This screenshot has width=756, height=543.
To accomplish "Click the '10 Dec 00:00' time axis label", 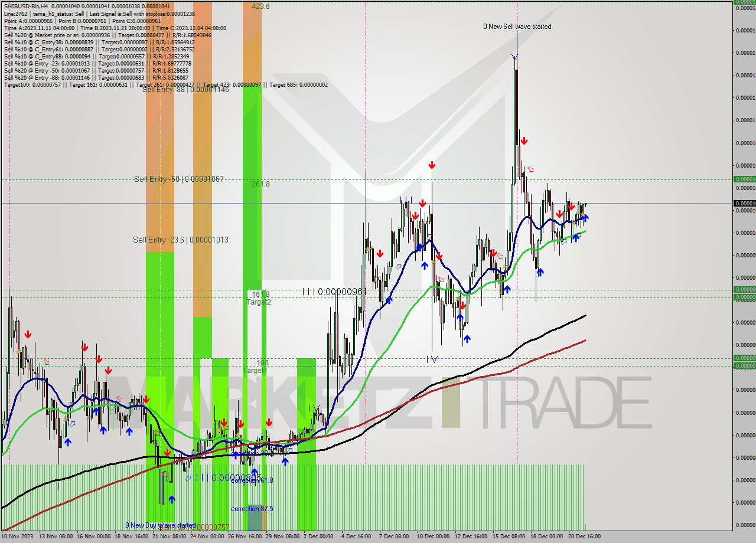I will point(434,537).
